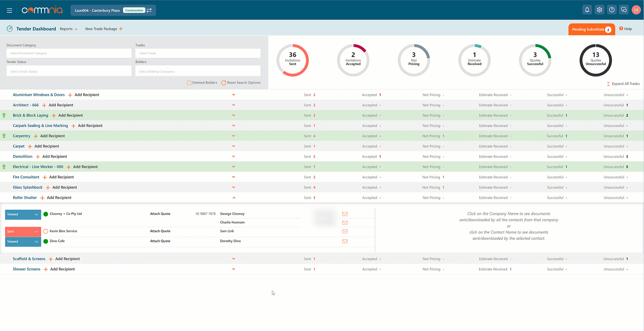Click the email envelope next to George Clooney
This screenshot has width=644, height=331.
[345, 214]
